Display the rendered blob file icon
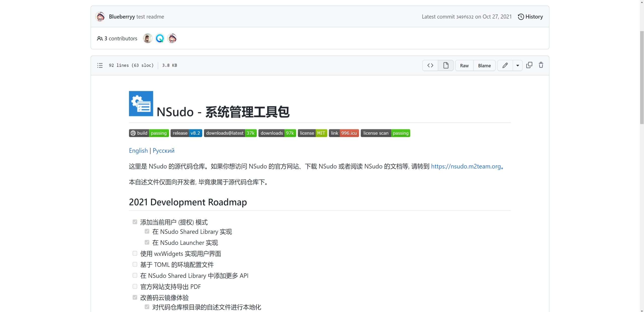Image resolution: width=644 pixels, height=312 pixels. pyautogui.click(x=446, y=65)
